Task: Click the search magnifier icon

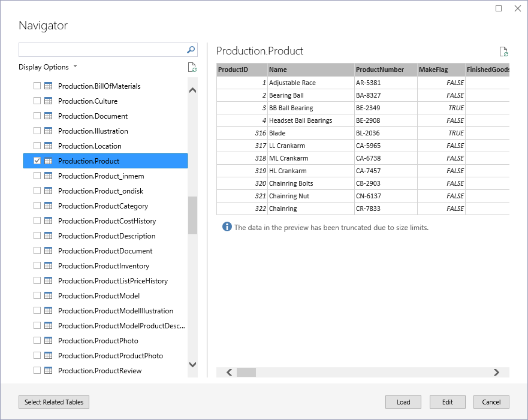Action: click(x=190, y=50)
